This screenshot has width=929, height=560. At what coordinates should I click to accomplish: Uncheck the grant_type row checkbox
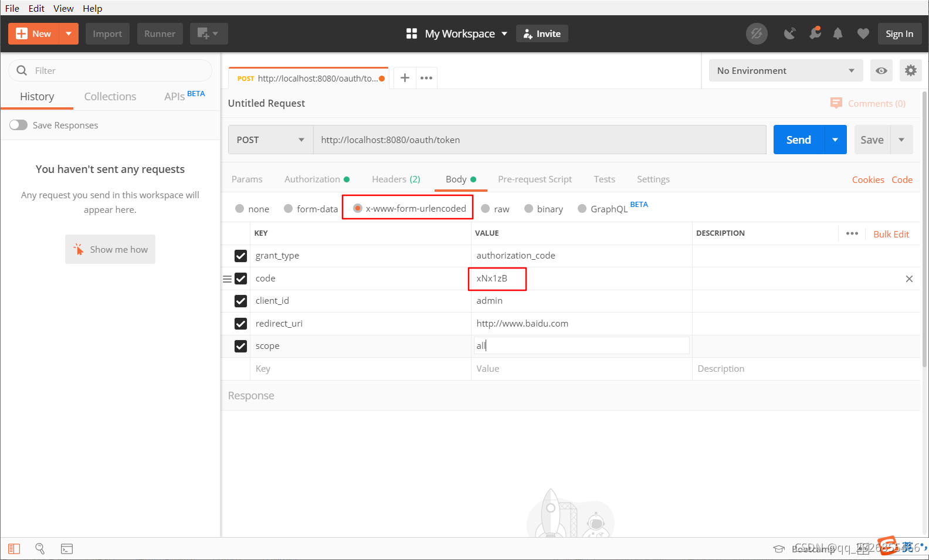click(x=240, y=256)
